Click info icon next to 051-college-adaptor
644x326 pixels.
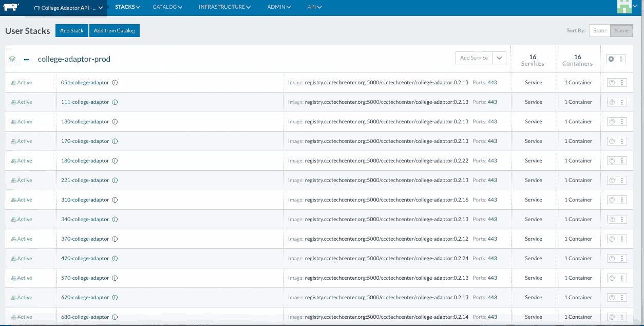pyautogui.click(x=115, y=83)
